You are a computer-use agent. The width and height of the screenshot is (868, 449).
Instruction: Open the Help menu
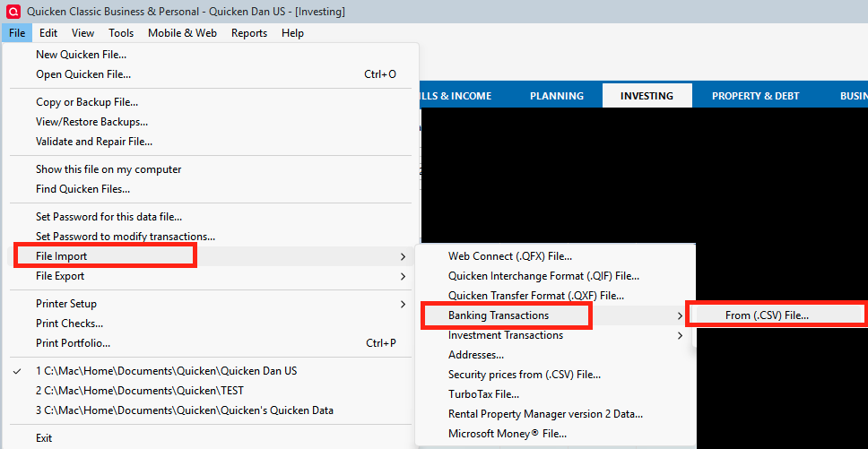pos(292,33)
